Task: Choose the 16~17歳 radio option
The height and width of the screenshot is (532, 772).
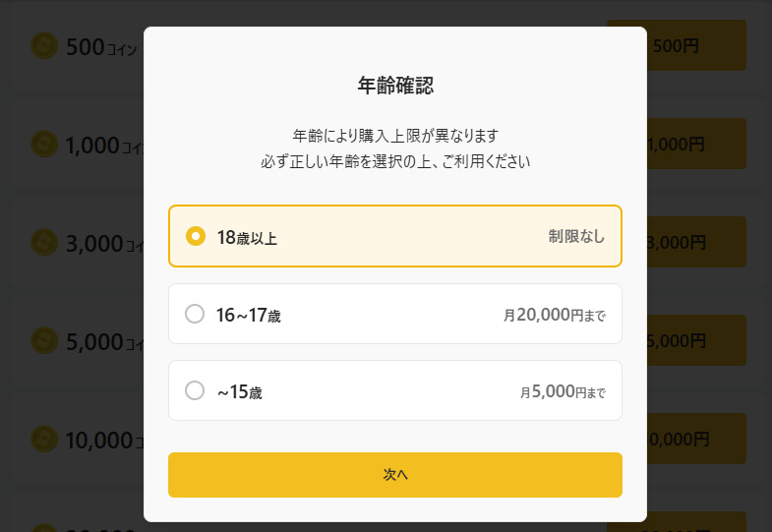Action: coord(195,314)
